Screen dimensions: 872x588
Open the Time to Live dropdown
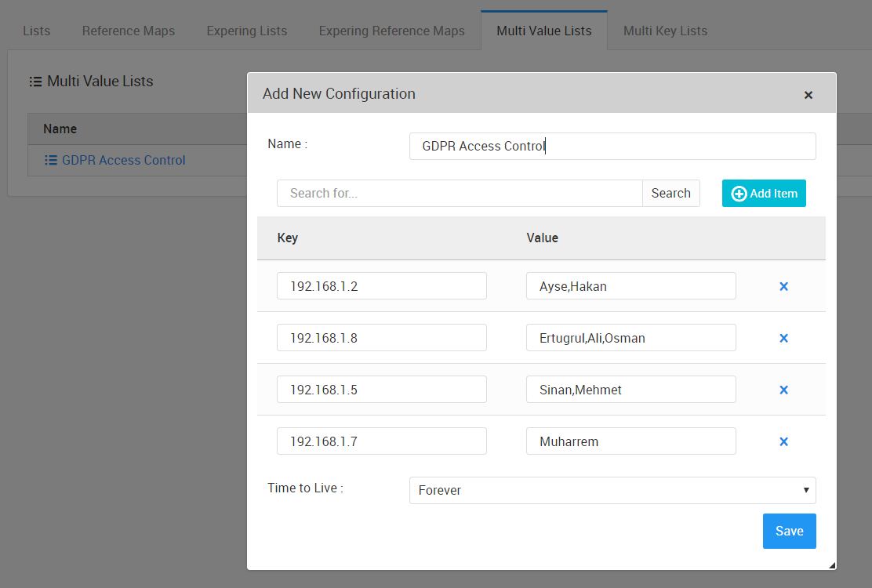612,490
